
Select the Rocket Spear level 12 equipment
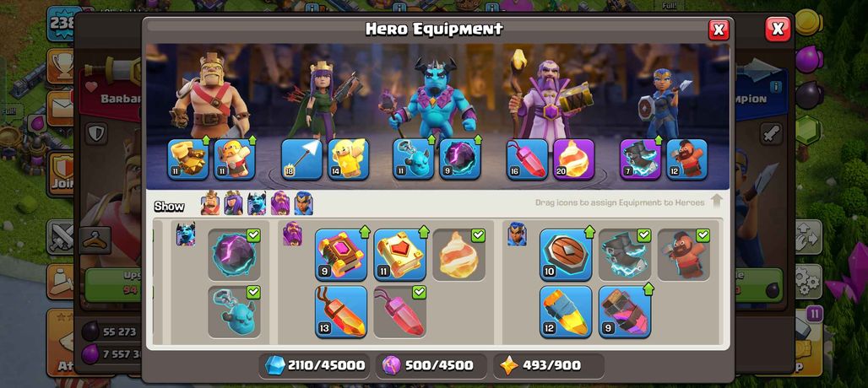[566, 312]
